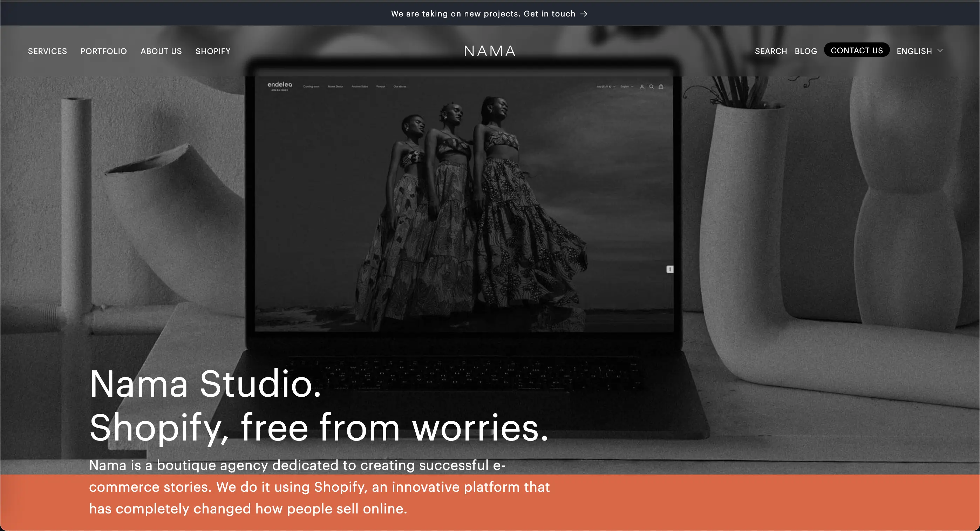Image resolution: width=980 pixels, height=531 pixels.
Task: Click the chevron next to English
Action: pyautogui.click(x=940, y=51)
